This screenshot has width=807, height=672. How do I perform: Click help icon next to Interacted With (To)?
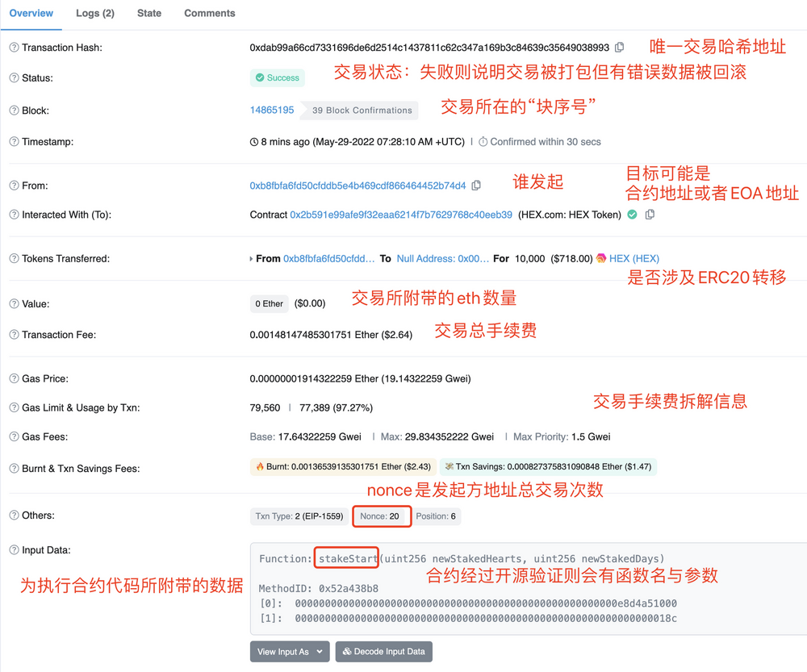pyautogui.click(x=14, y=215)
